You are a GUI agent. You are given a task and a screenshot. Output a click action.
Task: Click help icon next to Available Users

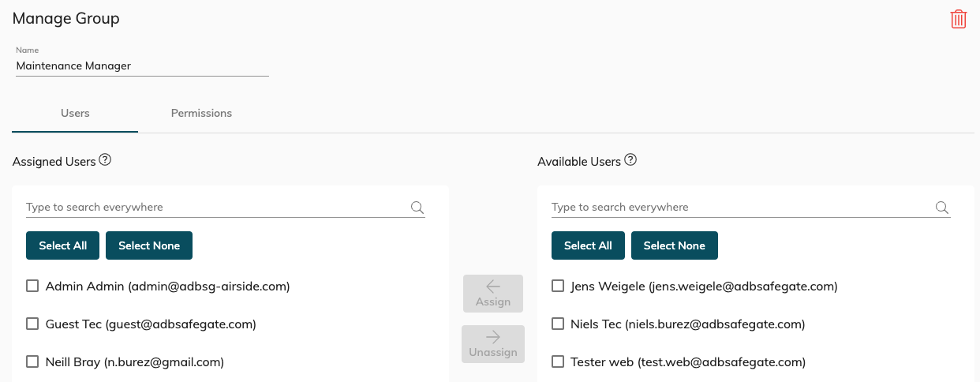[630, 160]
